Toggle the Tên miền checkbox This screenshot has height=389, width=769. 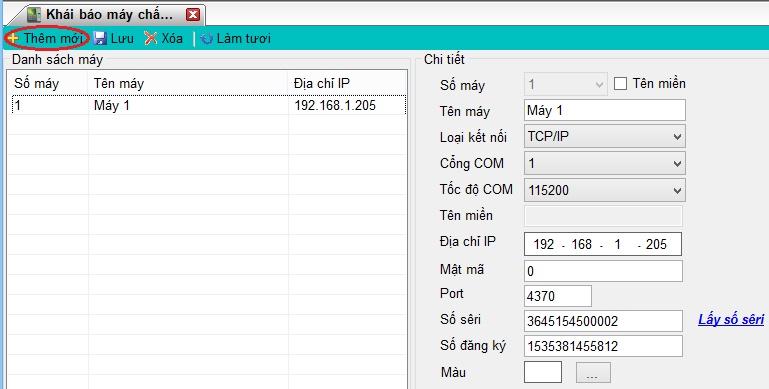pos(620,84)
